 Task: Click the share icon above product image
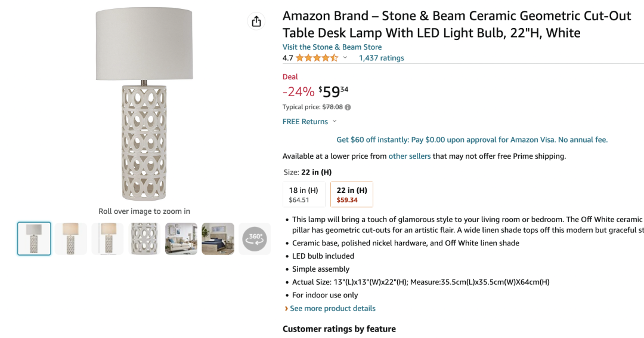tap(256, 21)
